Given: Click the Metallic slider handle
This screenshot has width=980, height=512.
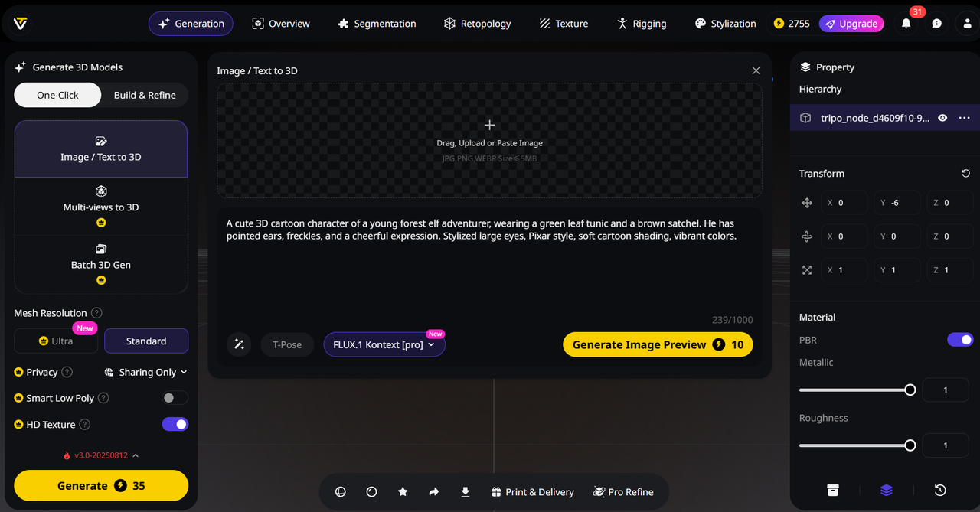Looking at the screenshot, I should 910,390.
